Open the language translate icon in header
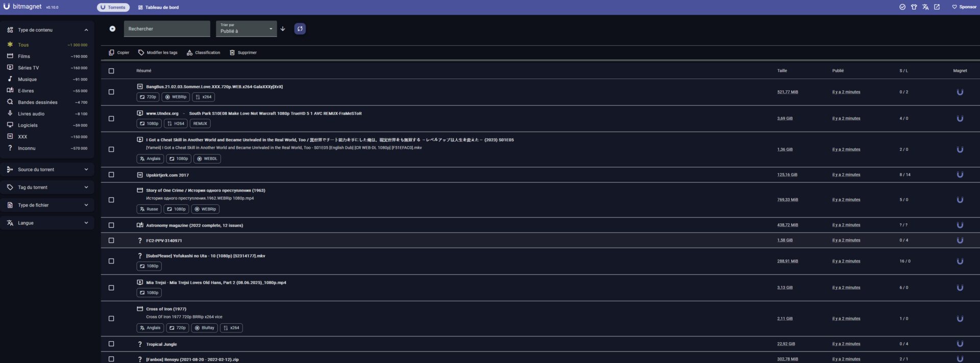Image resolution: width=980 pixels, height=363 pixels. click(x=925, y=7)
